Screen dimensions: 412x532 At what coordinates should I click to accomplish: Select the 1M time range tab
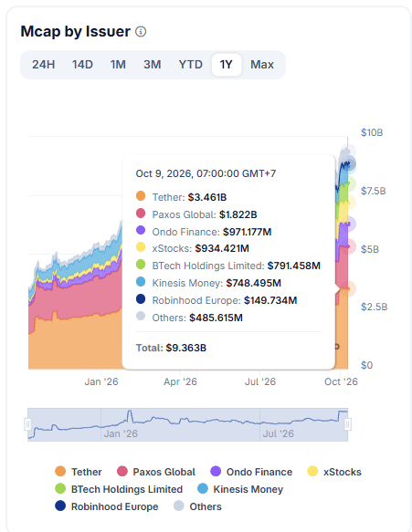pyautogui.click(x=118, y=65)
